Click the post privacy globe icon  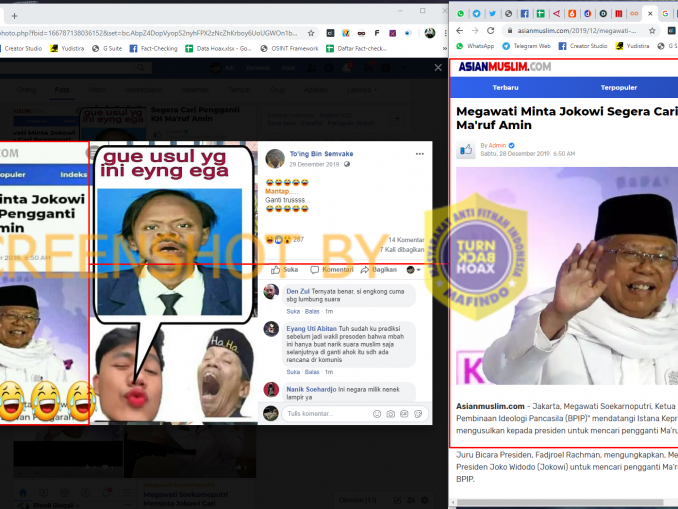[347, 164]
